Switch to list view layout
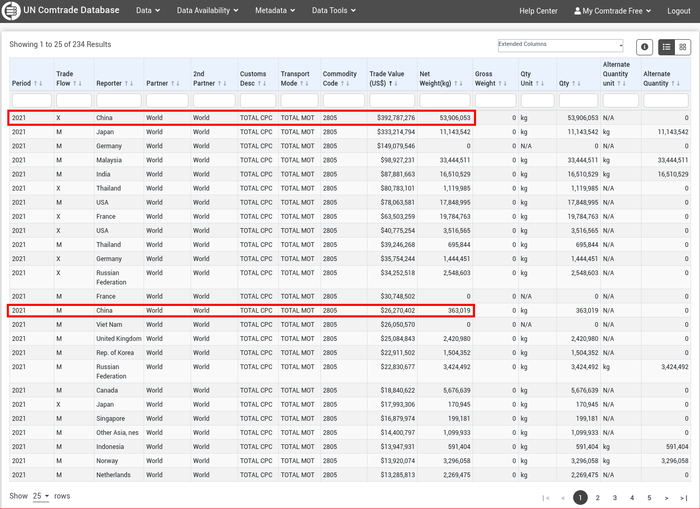The image size is (700, 509). point(667,47)
